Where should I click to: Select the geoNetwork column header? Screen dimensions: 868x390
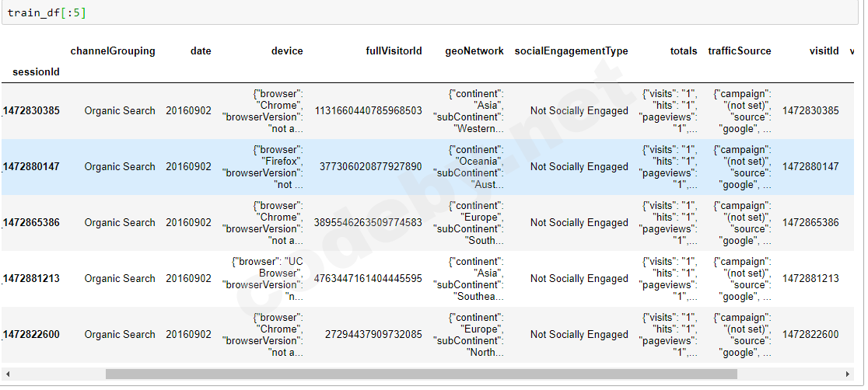coord(474,51)
